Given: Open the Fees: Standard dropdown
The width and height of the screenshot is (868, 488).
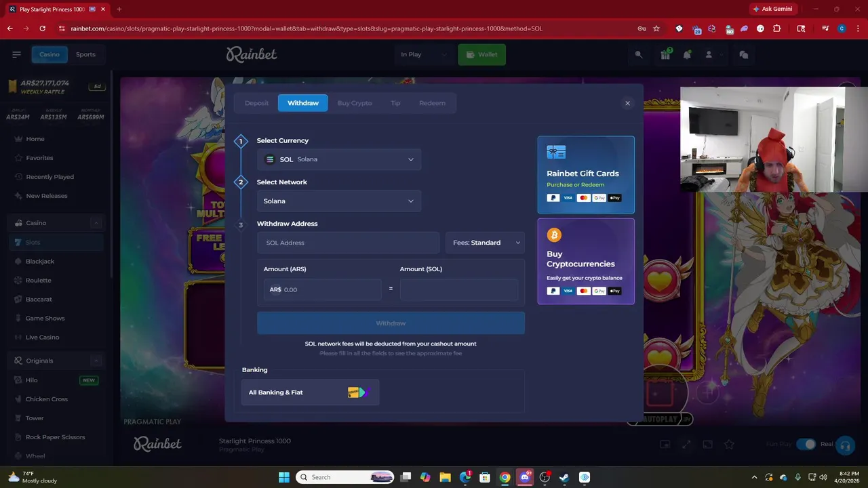Looking at the screenshot, I should pos(485,243).
